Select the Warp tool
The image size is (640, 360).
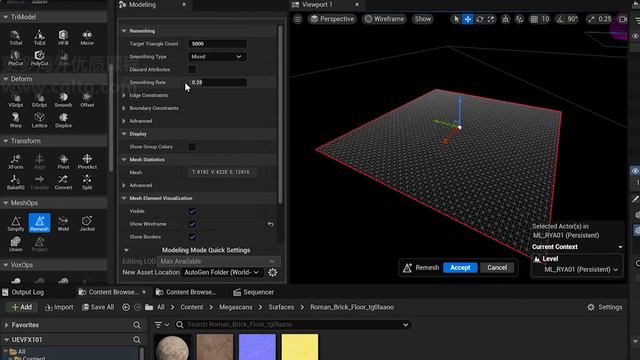click(16, 120)
